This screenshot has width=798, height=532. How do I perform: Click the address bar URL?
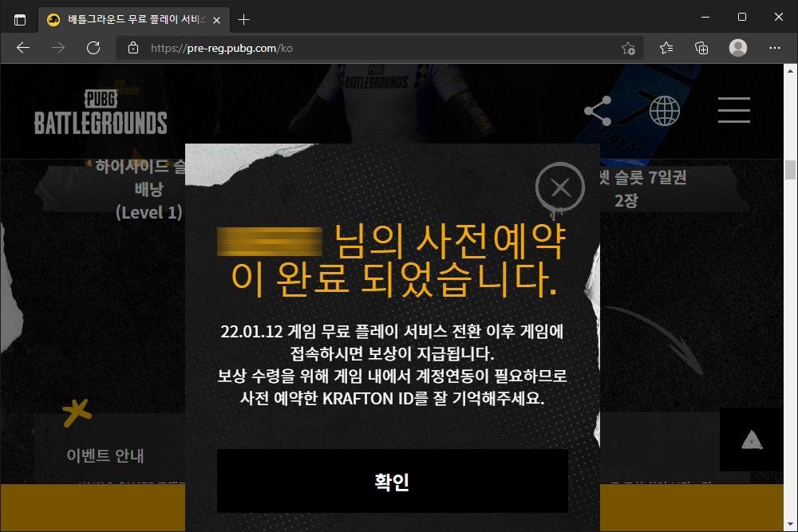pos(221,48)
